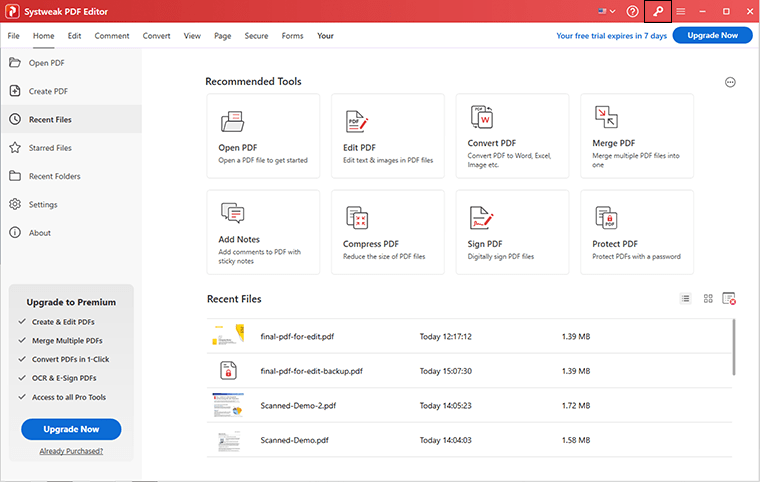Open the Comment menu

[x=112, y=36]
